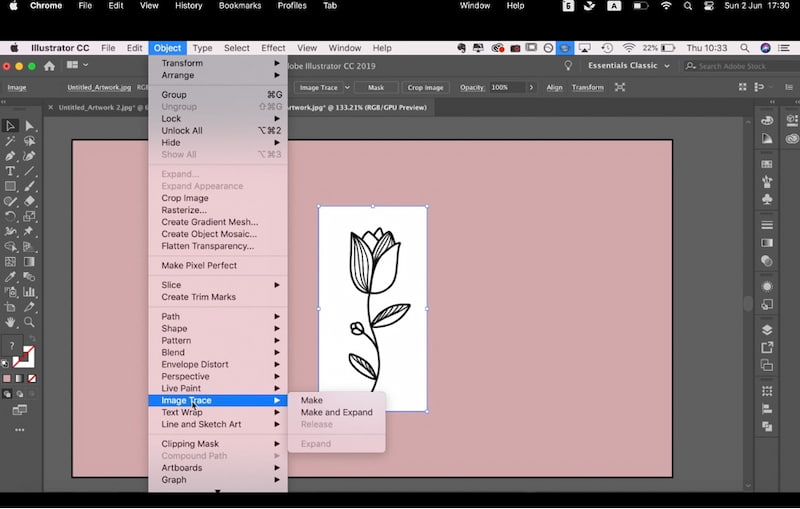Screen dimensions: 800x509
Task: Open the Align panel icon
Action: point(766,409)
